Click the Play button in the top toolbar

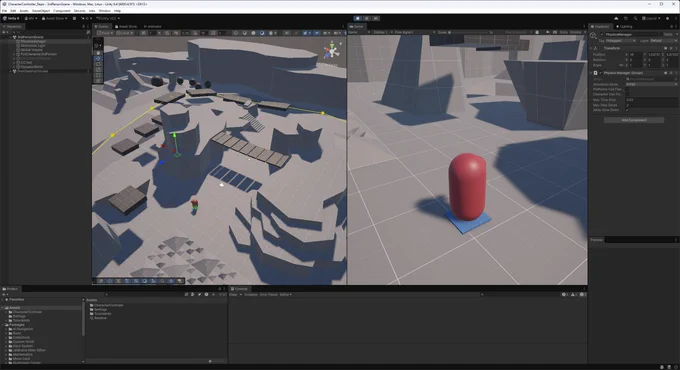(358, 18)
